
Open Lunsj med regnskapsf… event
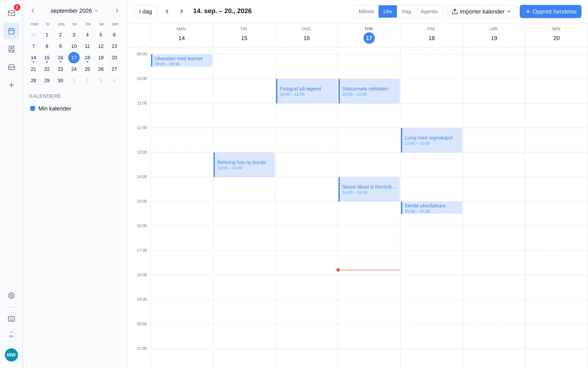click(x=432, y=140)
